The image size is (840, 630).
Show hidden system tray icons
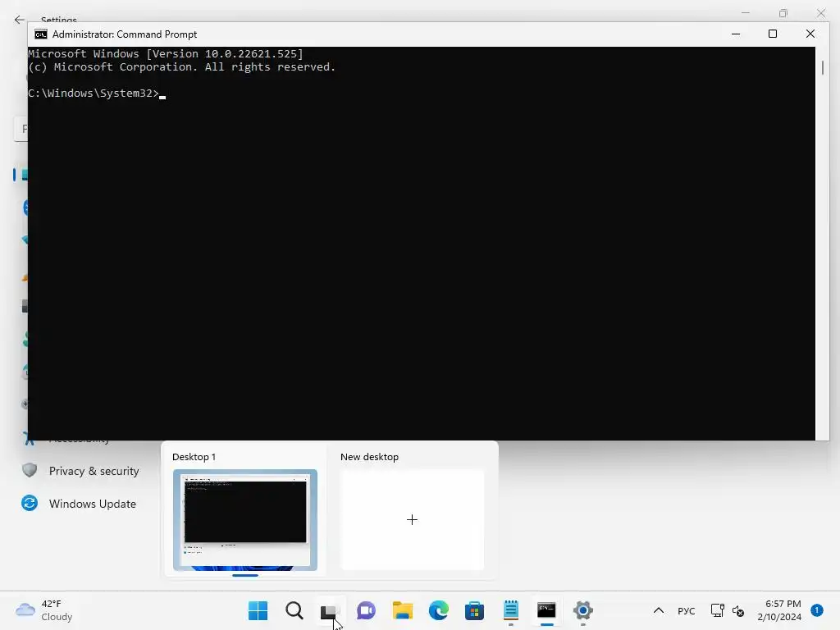coord(659,610)
